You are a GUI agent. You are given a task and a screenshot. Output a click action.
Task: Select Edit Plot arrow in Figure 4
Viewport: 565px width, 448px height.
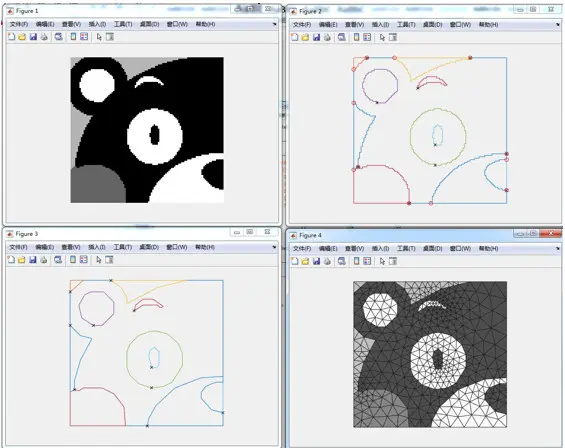pos(382,262)
